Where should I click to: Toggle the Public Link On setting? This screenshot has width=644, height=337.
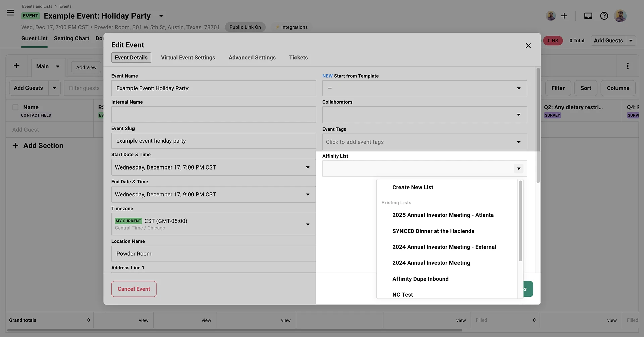pyautogui.click(x=245, y=27)
